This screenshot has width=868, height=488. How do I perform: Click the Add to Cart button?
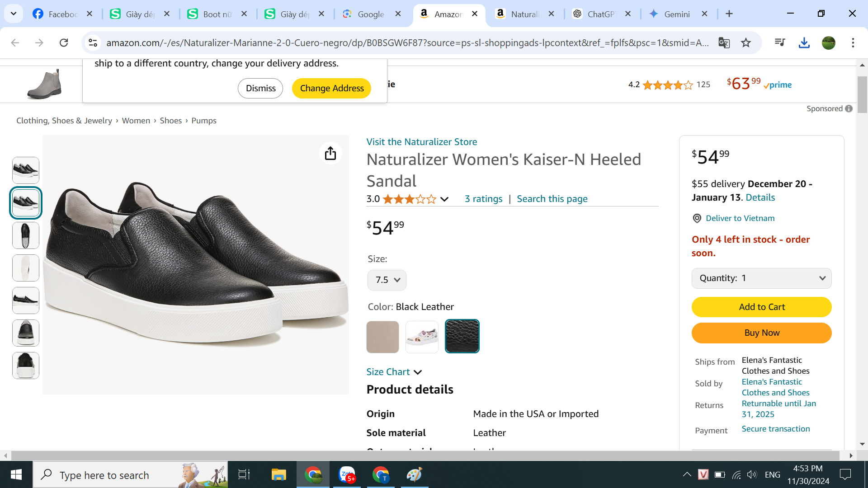(761, 307)
